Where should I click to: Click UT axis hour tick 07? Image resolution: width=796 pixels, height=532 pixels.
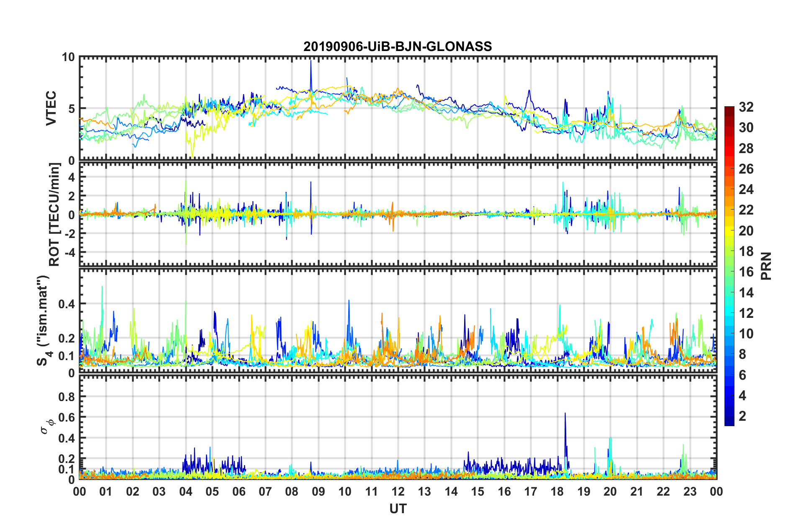coord(265,491)
